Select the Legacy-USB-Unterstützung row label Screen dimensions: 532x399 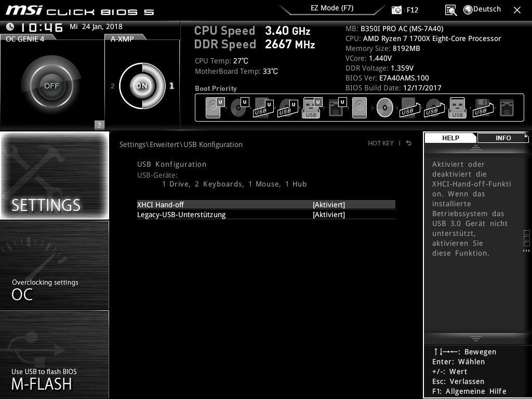pyautogui.click(x=181, y=215)
